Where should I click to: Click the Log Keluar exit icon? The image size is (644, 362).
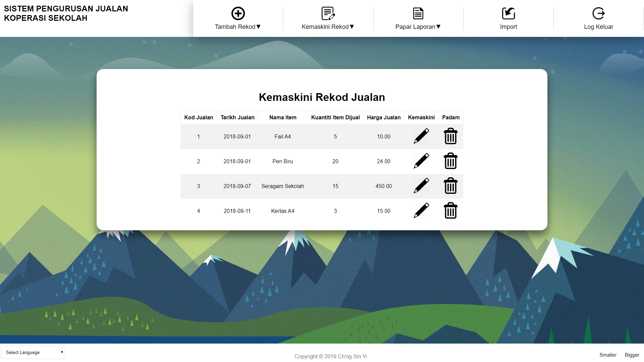(598, 13)
